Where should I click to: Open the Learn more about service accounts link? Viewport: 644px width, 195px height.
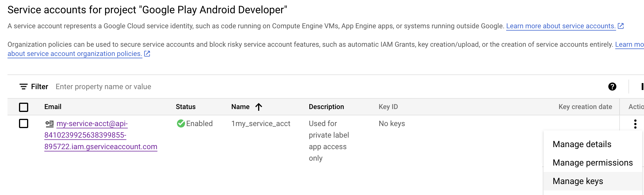(x=561, y=26)
